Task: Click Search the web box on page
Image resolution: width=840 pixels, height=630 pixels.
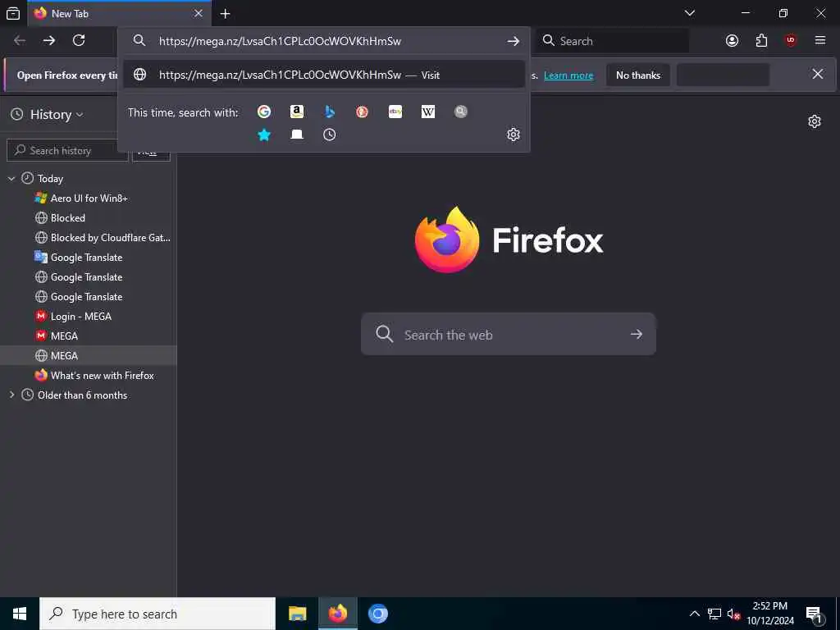Action: [508, 335]
